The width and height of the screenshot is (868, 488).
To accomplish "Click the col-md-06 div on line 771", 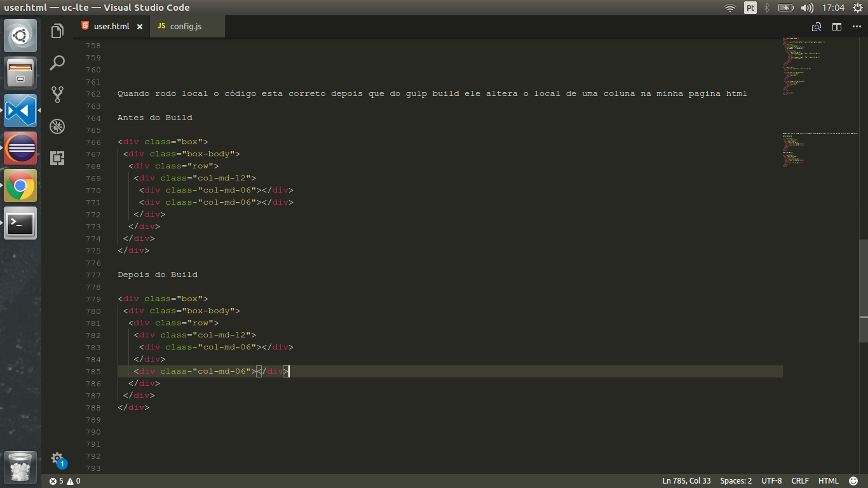I will (216, 202).
